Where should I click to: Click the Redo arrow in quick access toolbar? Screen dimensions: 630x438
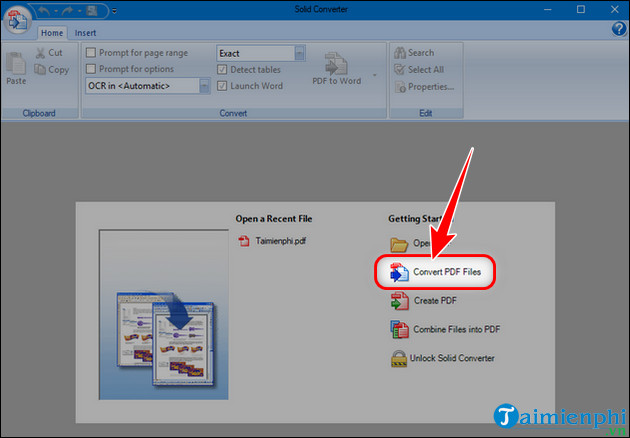pyautogui.click(x=67, y=10)
